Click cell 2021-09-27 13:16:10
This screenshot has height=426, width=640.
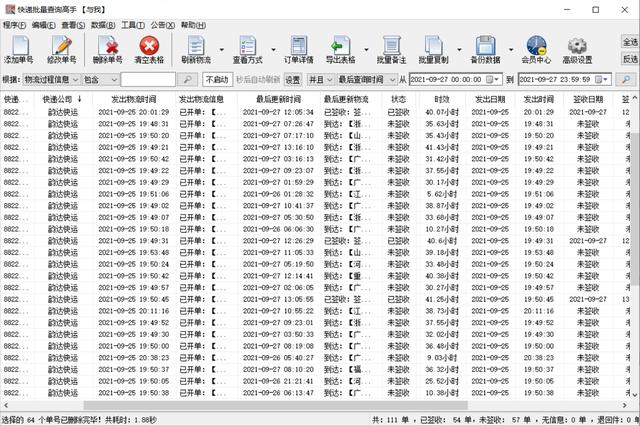click(x=278, y=147)
